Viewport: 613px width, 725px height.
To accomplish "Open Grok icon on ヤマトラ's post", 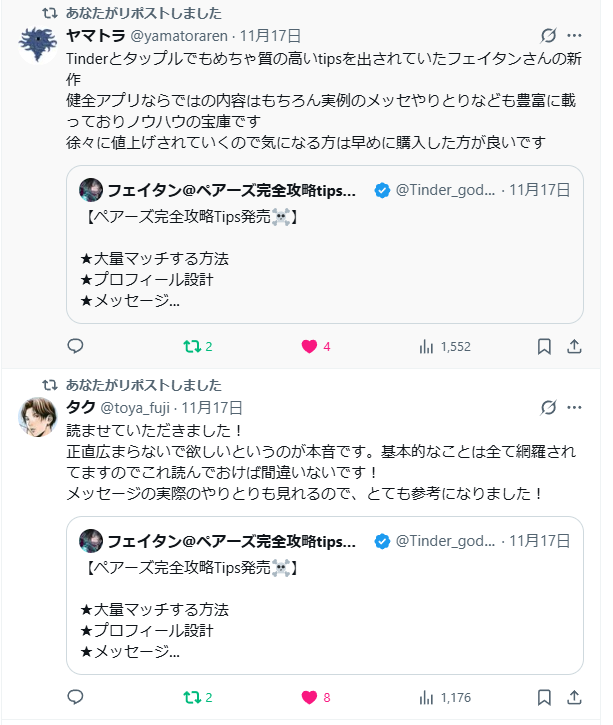I will [548, 35].
